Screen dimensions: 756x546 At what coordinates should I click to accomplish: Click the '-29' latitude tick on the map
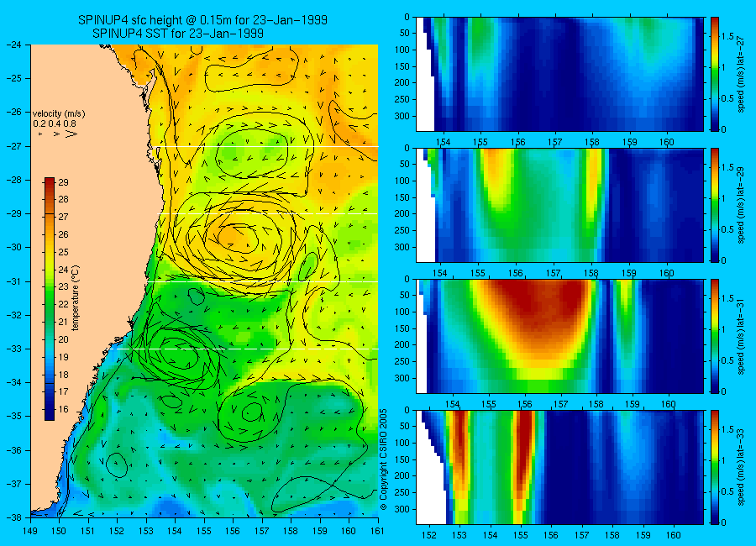tap(13, 213)
